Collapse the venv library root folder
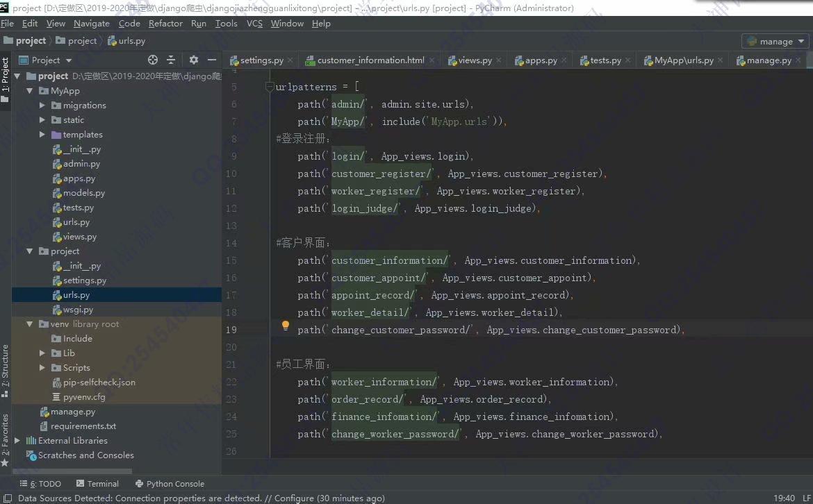 click(x=30, y=324)
